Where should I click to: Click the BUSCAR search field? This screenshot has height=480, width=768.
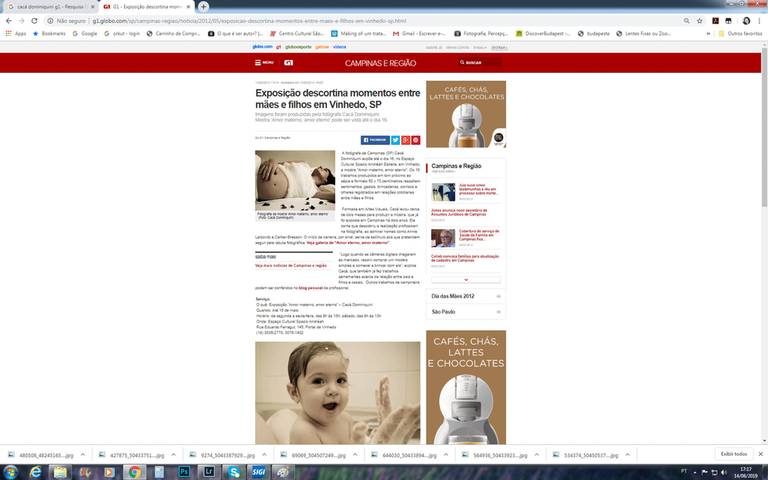pos(482,62)
